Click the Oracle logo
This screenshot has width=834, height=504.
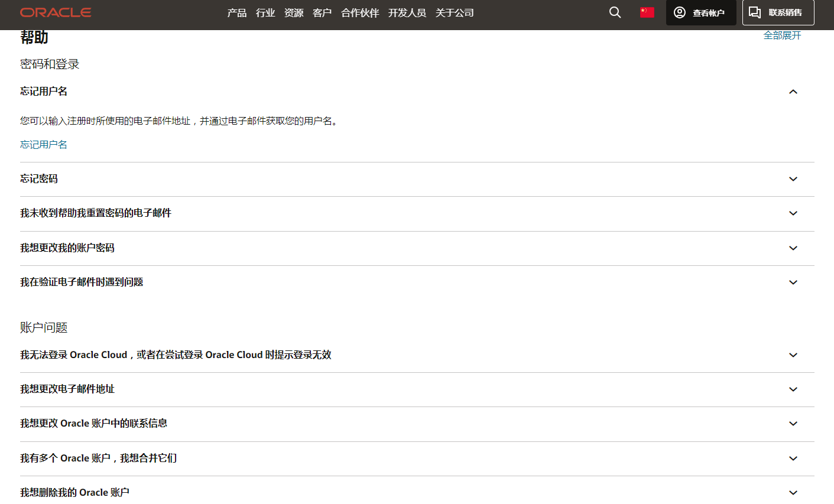(56, 12)
